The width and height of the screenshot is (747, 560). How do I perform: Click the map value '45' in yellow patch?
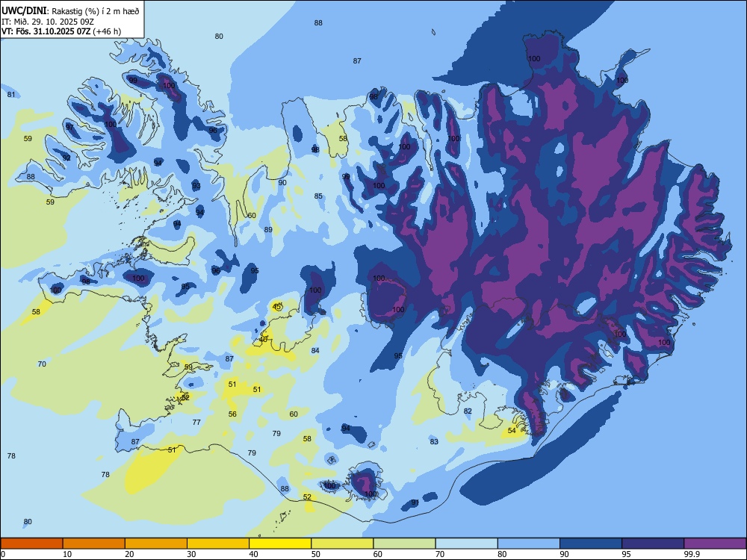tap(277, 307)
